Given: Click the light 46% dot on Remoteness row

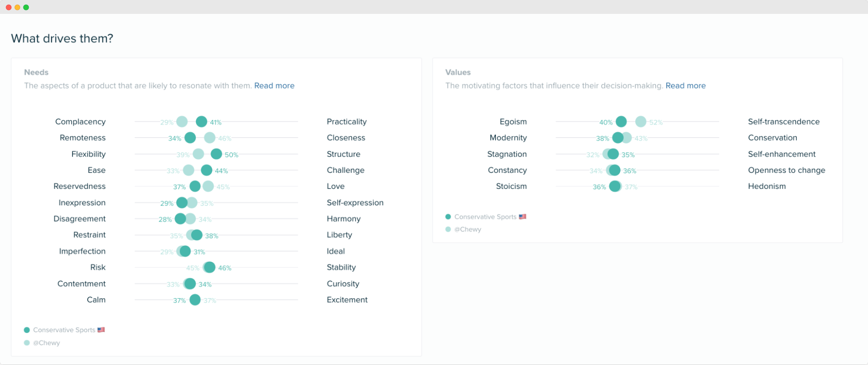Looking at the screenshot, I should click(210, 138).
